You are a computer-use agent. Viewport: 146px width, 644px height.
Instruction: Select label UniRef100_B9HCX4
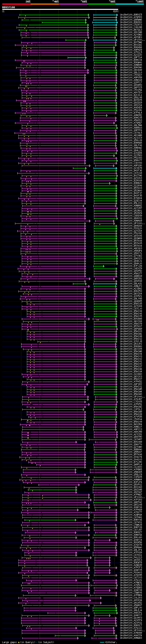131,60
